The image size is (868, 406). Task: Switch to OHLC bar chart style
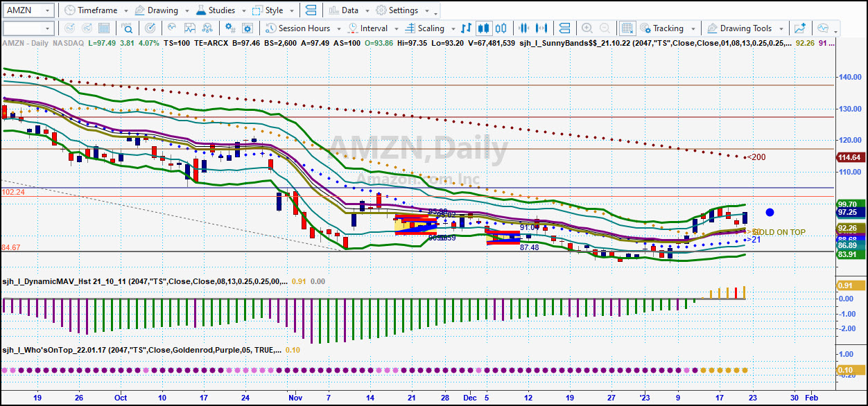[466, 28]
